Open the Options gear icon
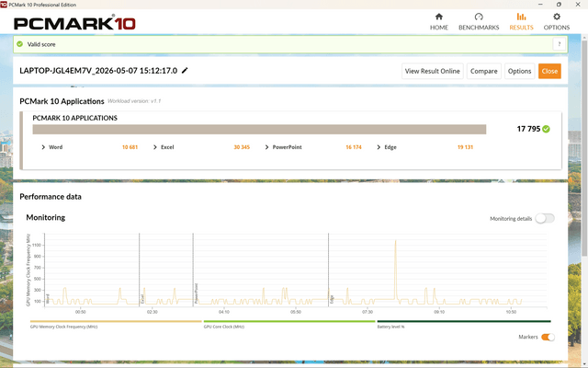 [557, 17]
